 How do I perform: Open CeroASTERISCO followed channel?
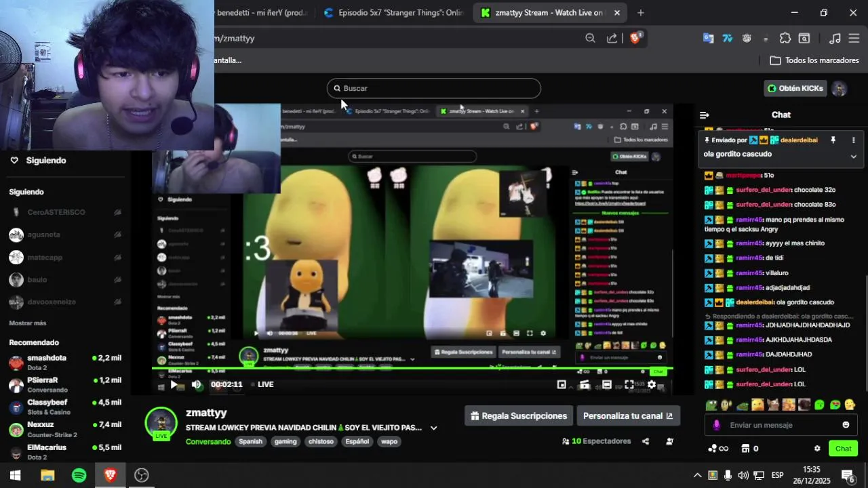[64, 212]
